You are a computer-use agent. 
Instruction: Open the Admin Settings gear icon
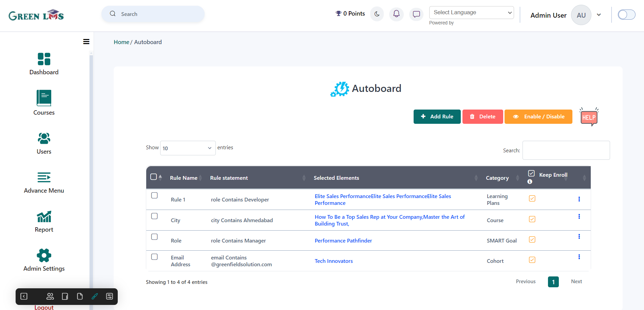click(44, 255)
